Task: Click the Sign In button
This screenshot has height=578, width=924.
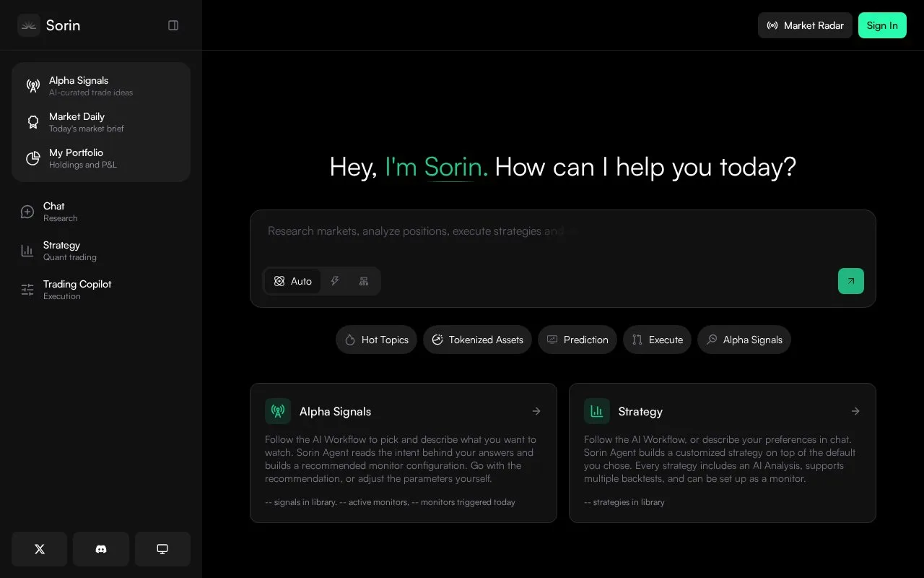Action: 882,25
